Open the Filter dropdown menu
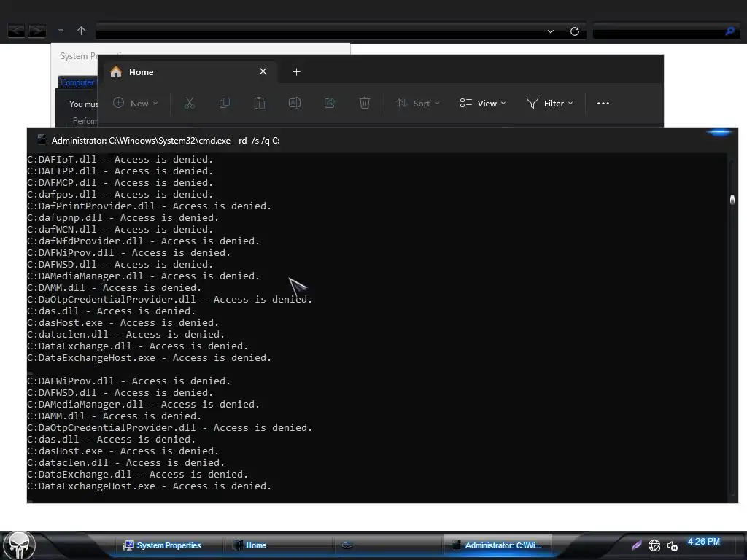 click(x=550, y=104)
